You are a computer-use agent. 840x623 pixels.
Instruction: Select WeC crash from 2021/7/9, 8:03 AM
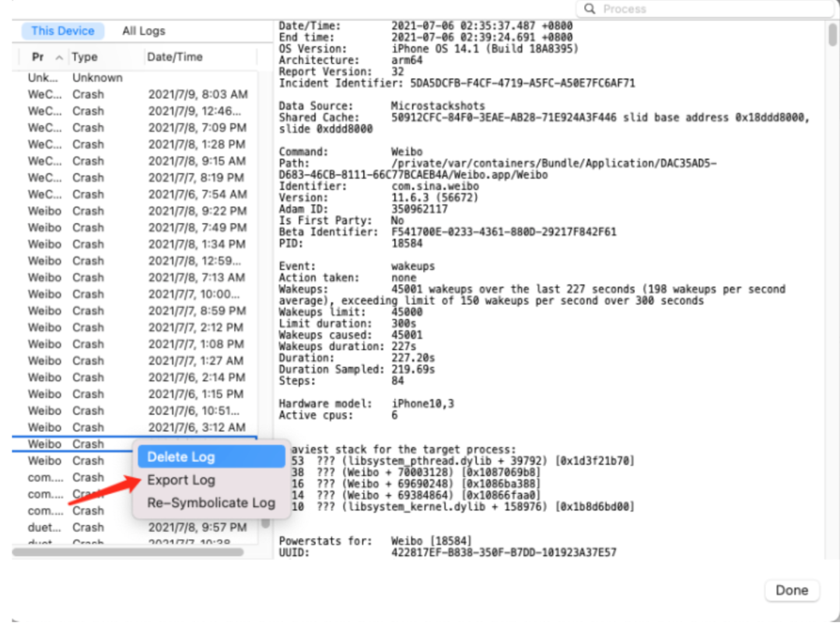pos(135,94)
